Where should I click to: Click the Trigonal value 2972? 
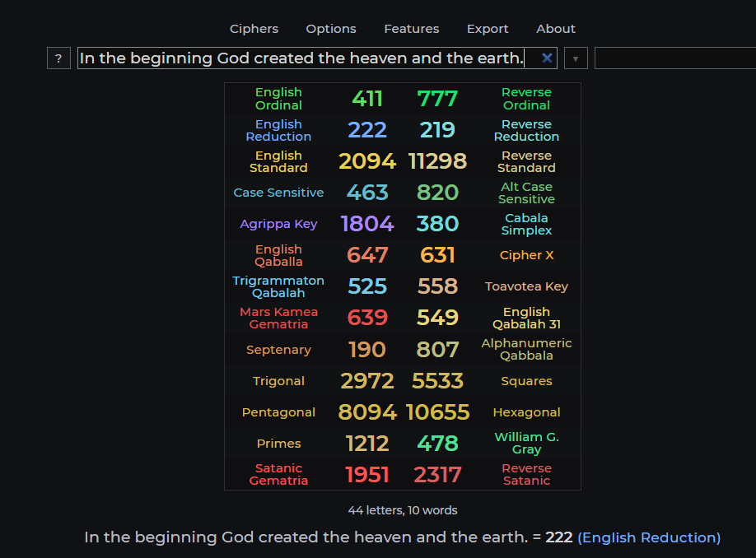tap(367, 381)
